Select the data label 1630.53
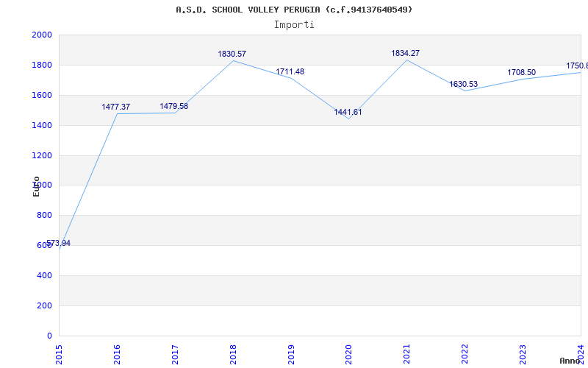 464,84
